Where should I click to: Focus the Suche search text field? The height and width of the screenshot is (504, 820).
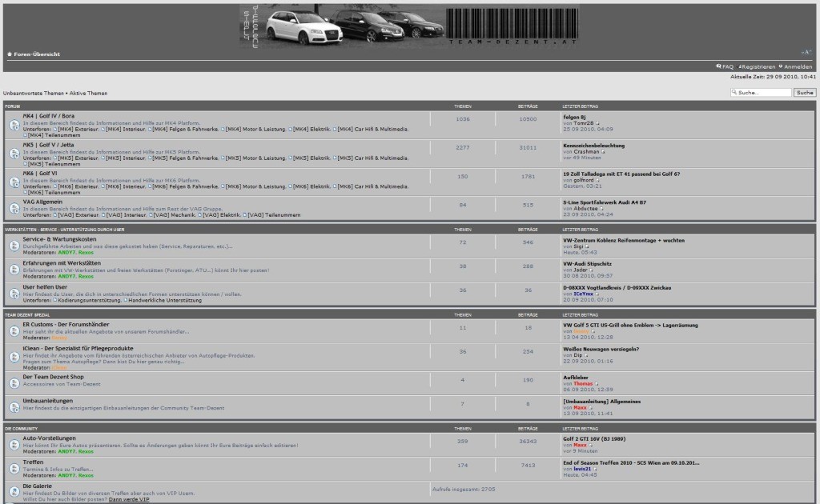pyautogui.click(x=762, y=93)
